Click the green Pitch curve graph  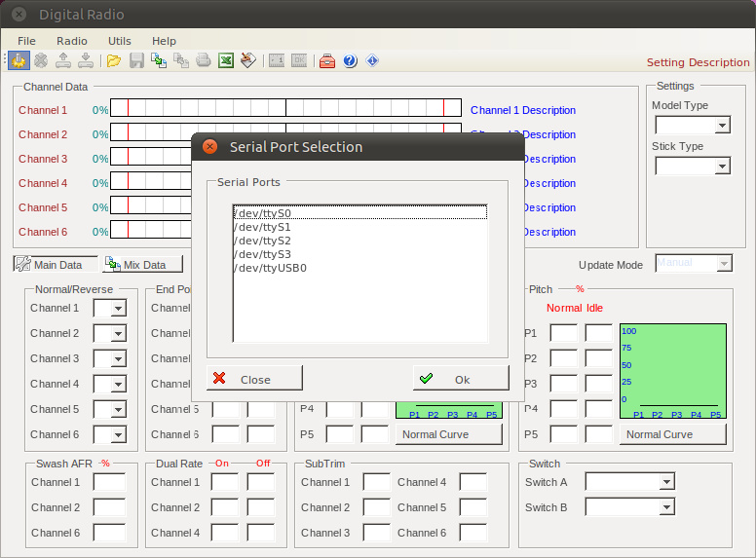coord(673,371)
